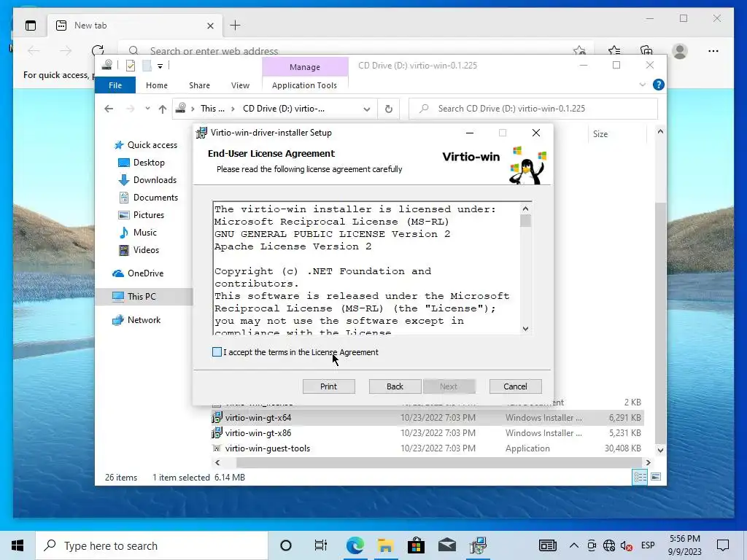Open Edge tab actions menu icon
The height and width of the screenshot is (560, 747).
pos(31,26)
